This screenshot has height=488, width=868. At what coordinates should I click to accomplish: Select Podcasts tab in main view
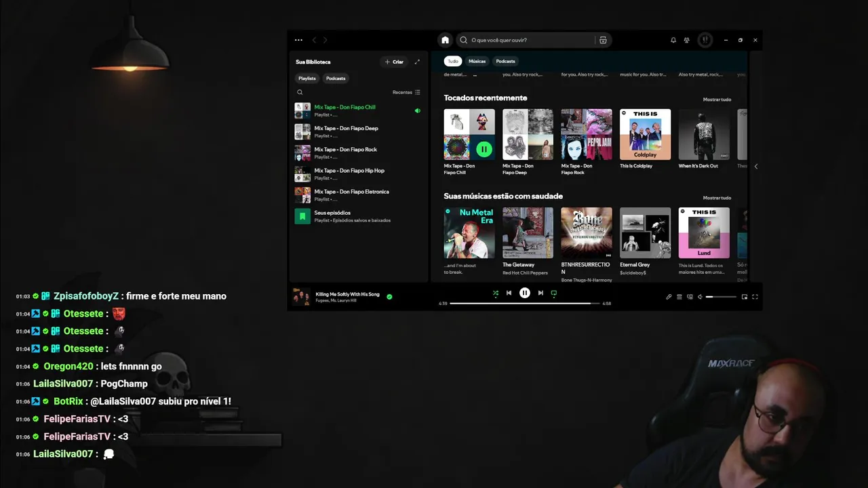point(505,61)
